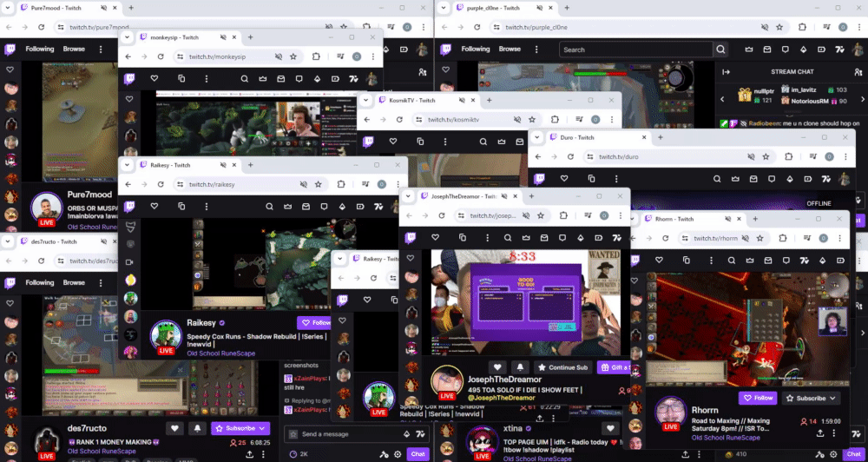Select Following in the des7ructo window
The image size is (868, 462).
click(x=39, y=282)
